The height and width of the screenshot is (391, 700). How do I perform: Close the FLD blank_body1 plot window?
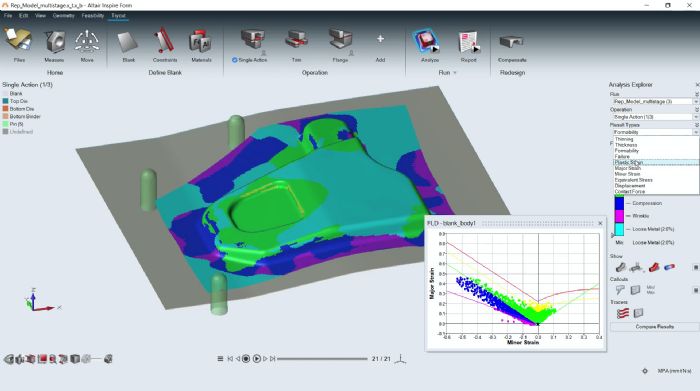tap(600, 223)
